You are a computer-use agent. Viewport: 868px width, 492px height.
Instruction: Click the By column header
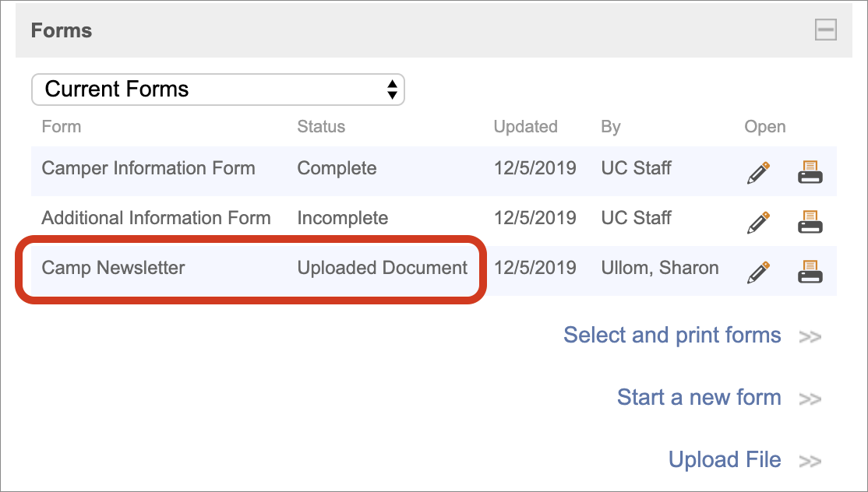pyautogui.click(x=610, y=126)
